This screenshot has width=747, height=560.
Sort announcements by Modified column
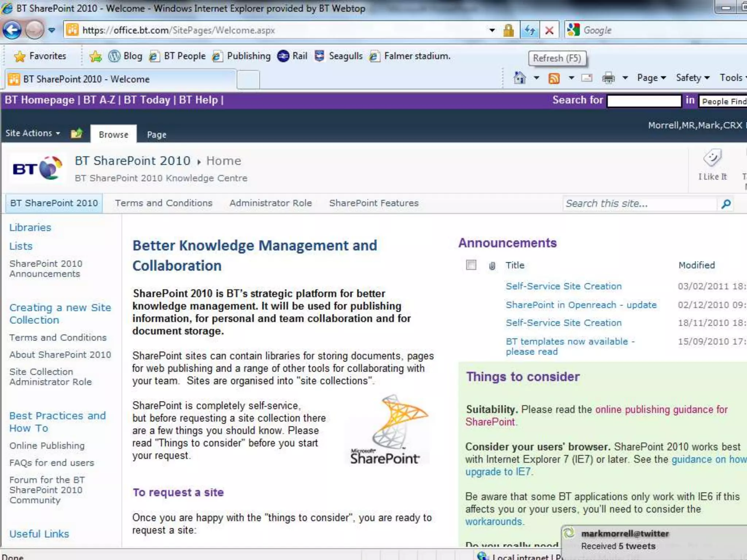tap(697, 265)
